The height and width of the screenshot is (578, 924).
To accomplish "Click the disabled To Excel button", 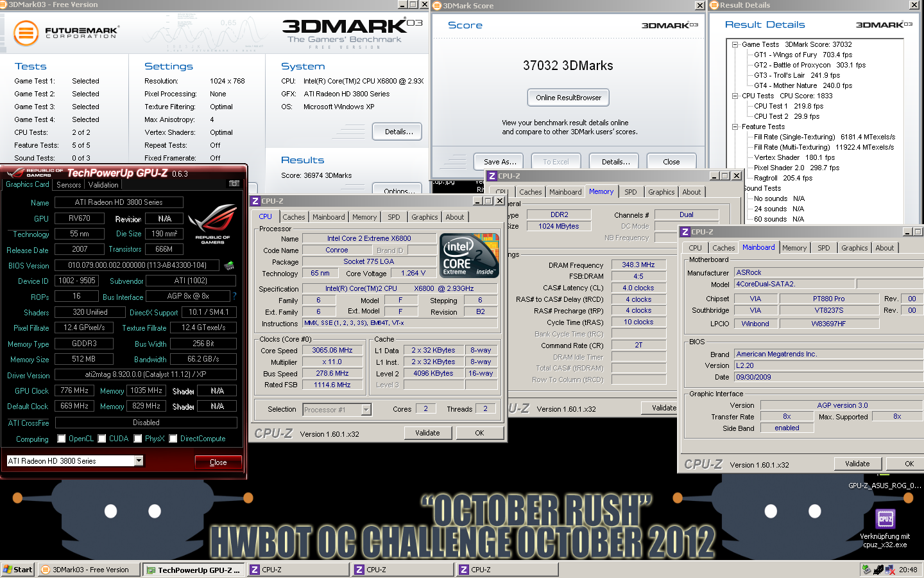I will [556, 162].
